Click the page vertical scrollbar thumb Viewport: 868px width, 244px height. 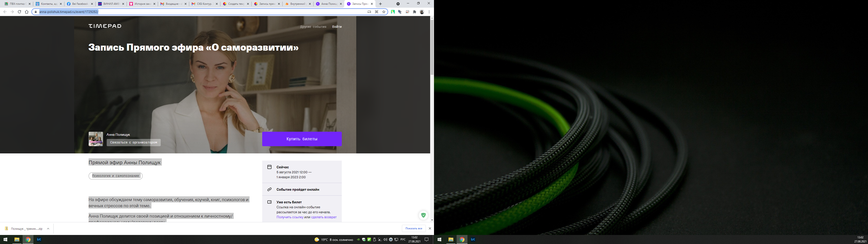click(x=432, y=47)
